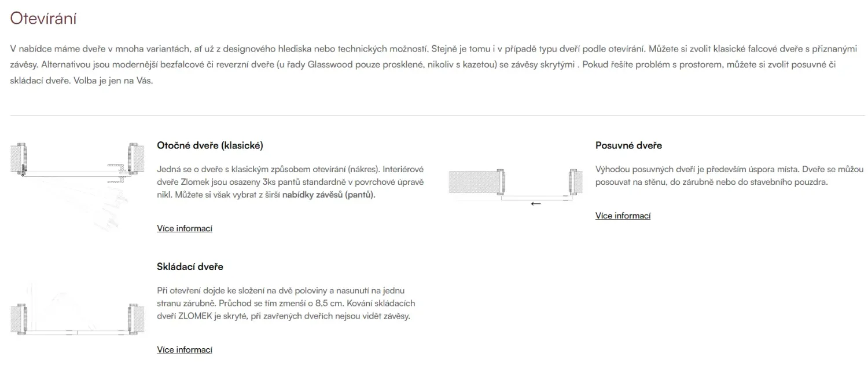Click the "Posuvné dveře" heading
This screenshot has width=868, height=365.
coord(628,145)
